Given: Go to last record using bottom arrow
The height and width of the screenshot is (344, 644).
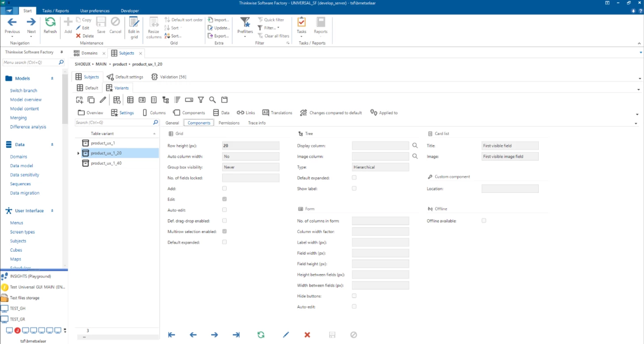Looking at the screenshot, I should pos(236,335).
